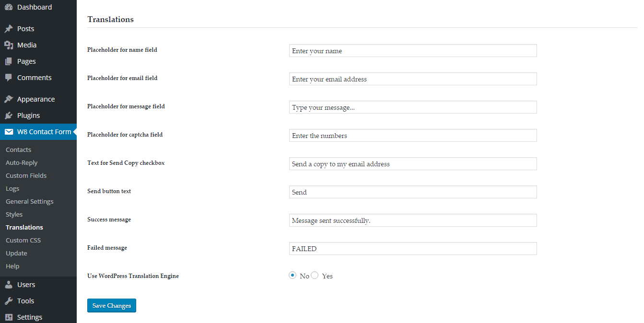The height and width of the screenshot is (323, 644).
Task: Click the Send button text input
Action: pos(413,192)
